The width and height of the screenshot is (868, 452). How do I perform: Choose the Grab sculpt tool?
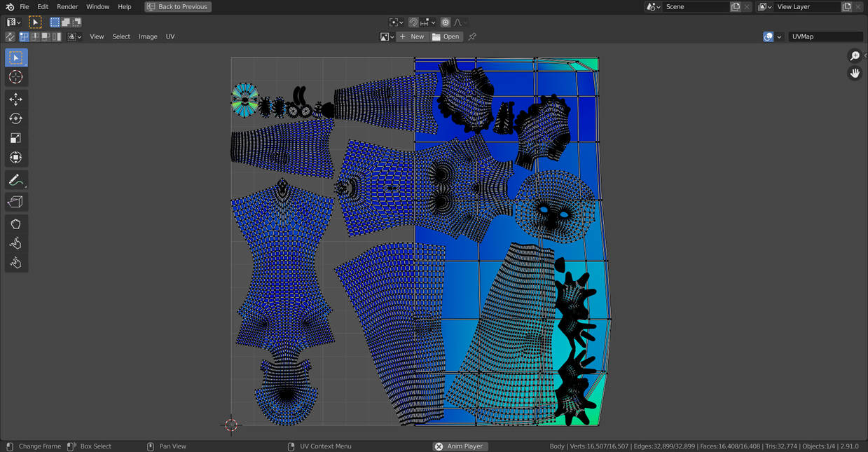(x=16, y=224)
